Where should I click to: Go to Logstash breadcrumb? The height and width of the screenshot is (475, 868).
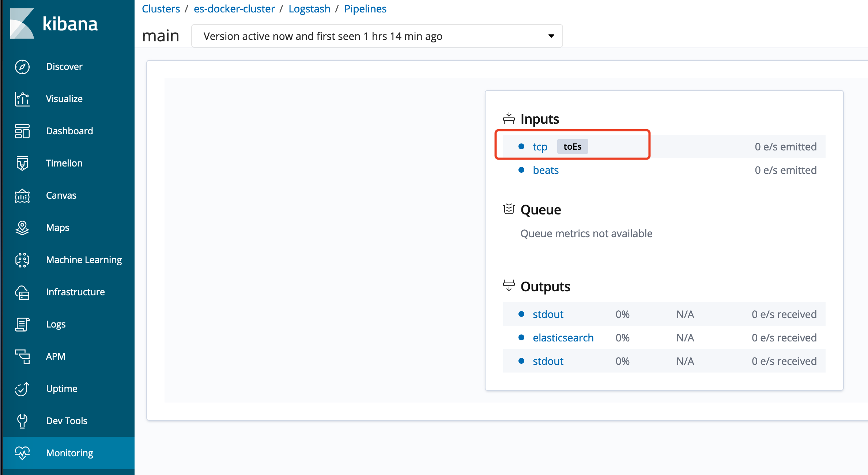[x=309, y=9]
